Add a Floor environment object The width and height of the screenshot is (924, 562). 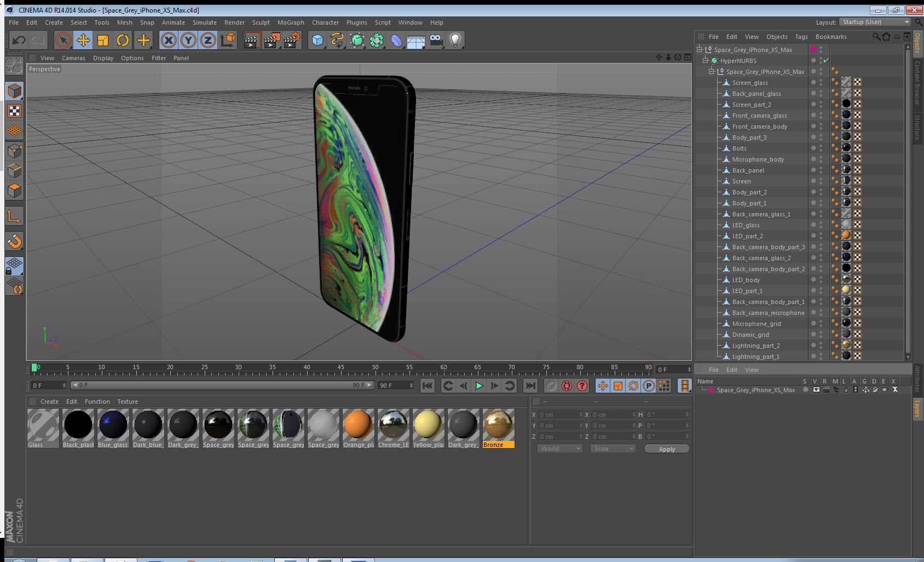[416, 40]
